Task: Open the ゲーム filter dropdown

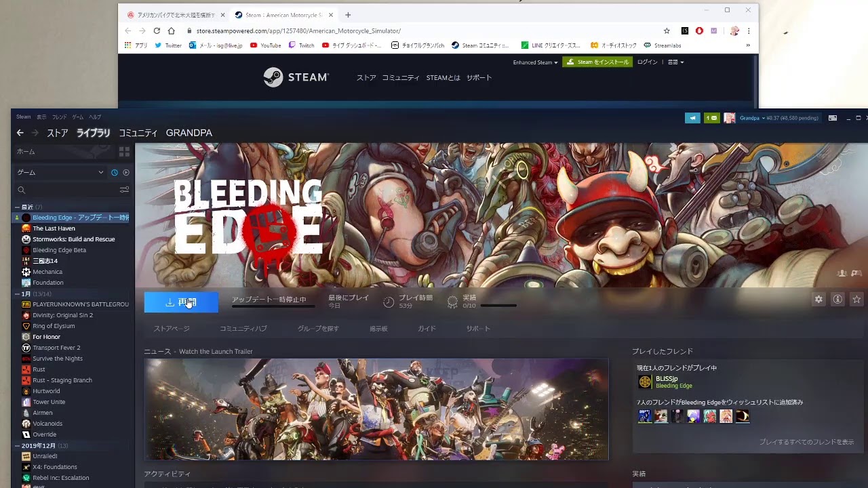Action: (x=60, y=172)
